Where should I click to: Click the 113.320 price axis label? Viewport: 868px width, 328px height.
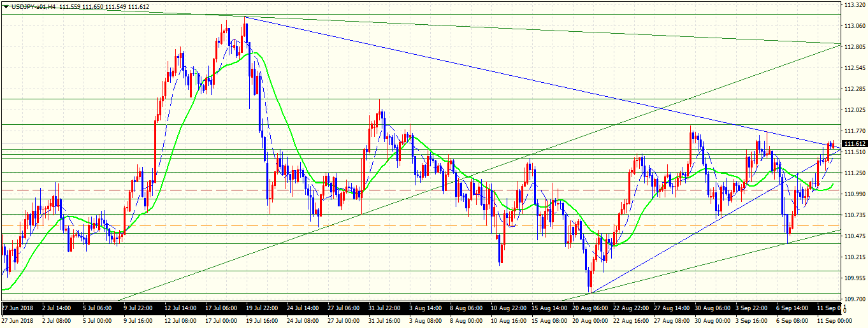click(x=853, y=5)
